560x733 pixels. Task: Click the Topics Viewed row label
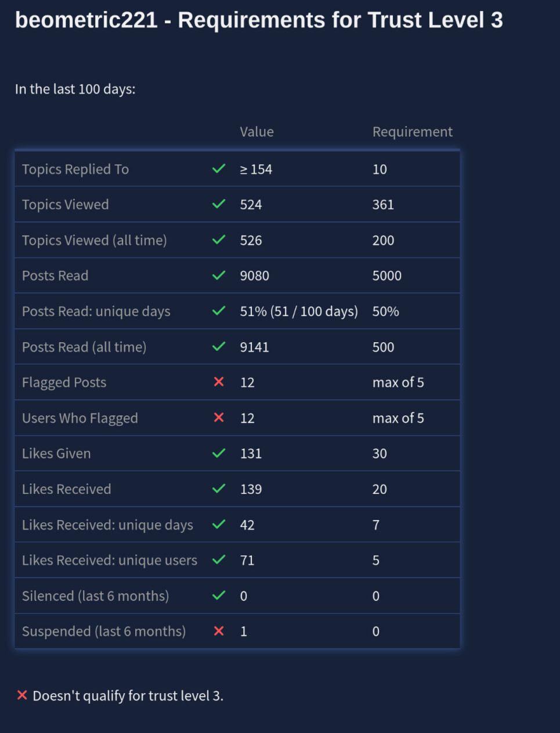click(x=66, y=204)
